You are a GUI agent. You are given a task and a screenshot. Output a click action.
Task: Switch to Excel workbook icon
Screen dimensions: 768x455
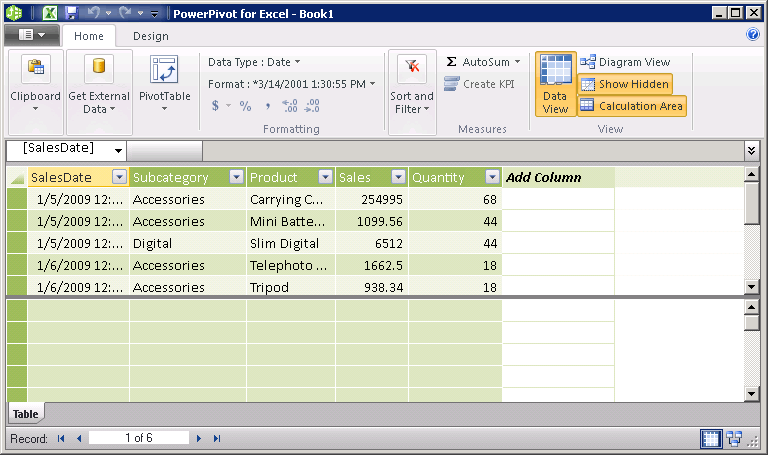49,13
